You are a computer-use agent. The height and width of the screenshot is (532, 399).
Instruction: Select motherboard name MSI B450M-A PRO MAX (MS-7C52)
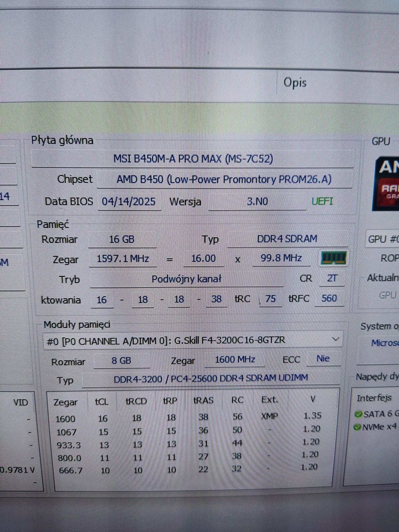coord(193,159)
